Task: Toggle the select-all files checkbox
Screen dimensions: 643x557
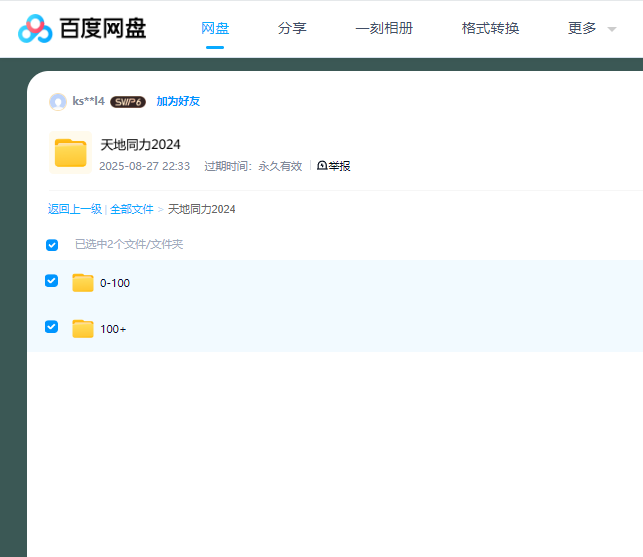Action: click(52, 245)
